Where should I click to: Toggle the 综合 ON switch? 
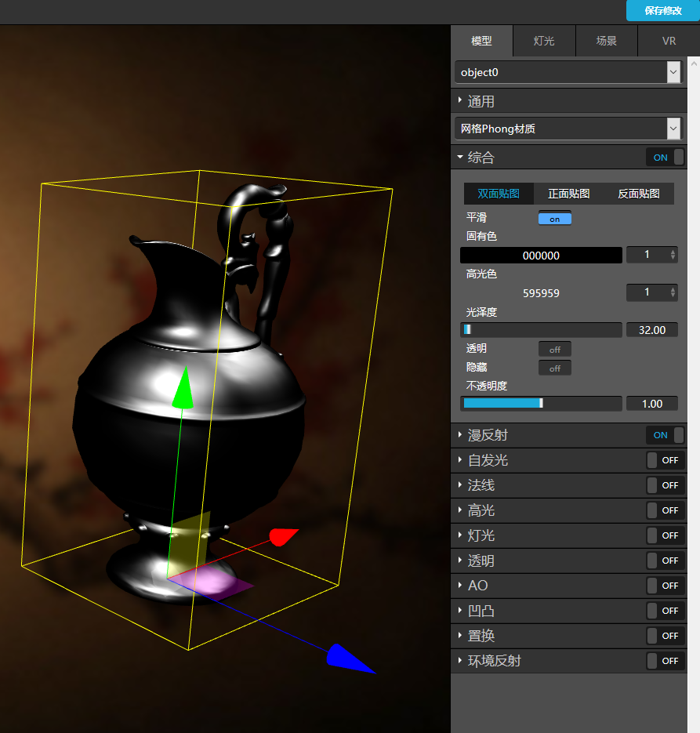[665, 157]
